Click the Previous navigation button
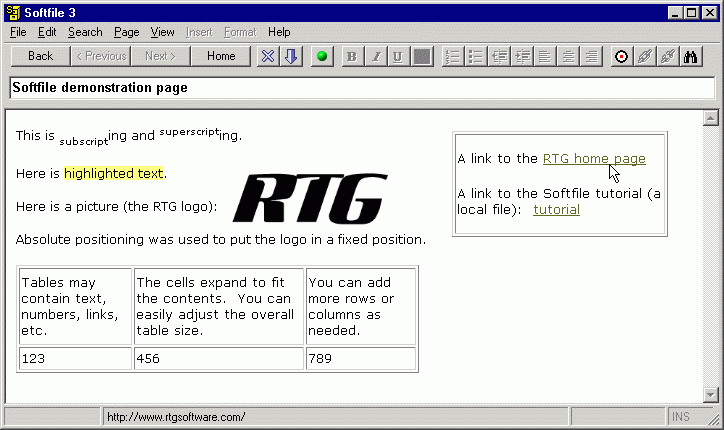 [101, 56]
